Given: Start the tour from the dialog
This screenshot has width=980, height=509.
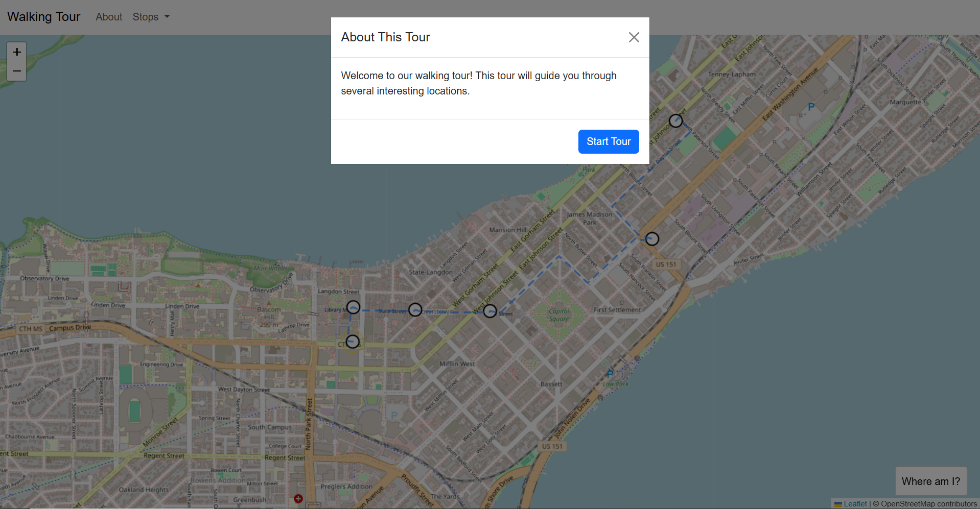Looking at the screenshot, I should pyautogui.click(x=609, y=141).
